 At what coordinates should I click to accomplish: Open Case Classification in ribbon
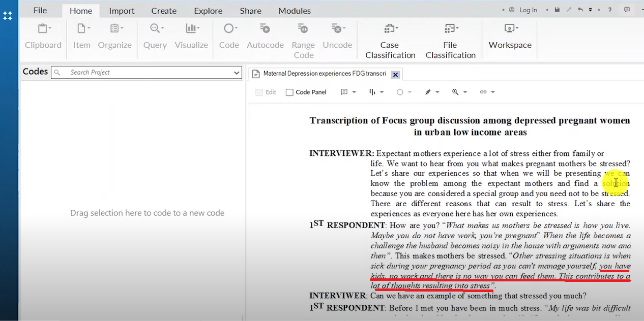coord(390,41)
